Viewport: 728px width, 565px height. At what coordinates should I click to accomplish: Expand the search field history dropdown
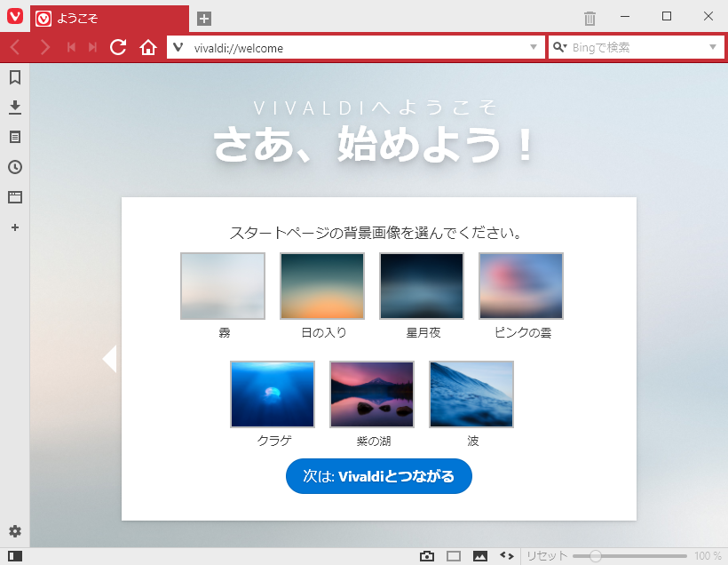(713, 47)
